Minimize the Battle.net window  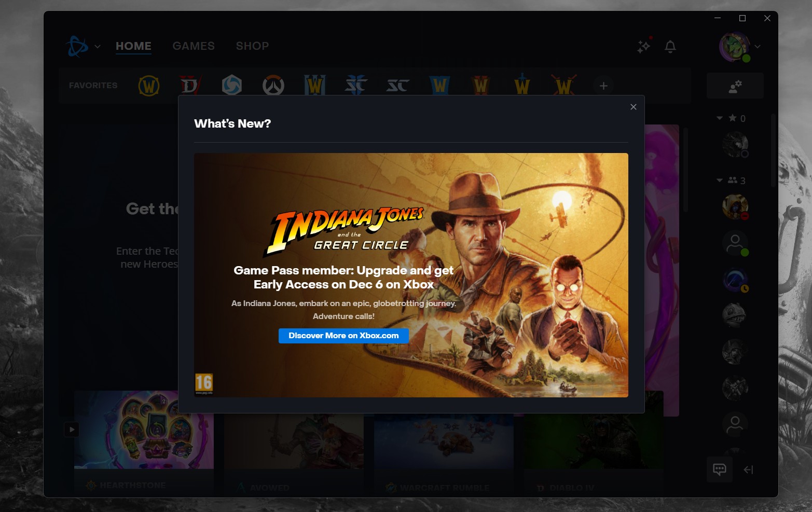point(718,18)
